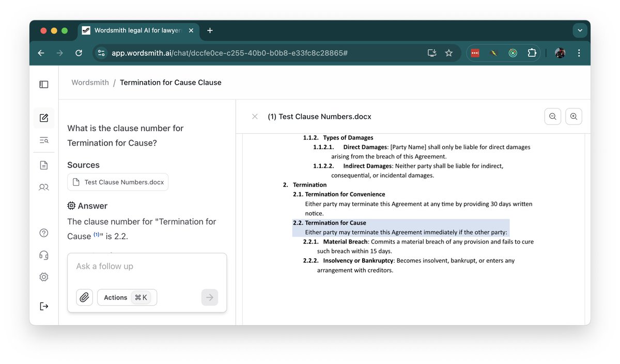Viewport: 620px width, 364px height.
Task: Click the highlighted 2.2. Termination for Cause heading
Action: [330, 223]
